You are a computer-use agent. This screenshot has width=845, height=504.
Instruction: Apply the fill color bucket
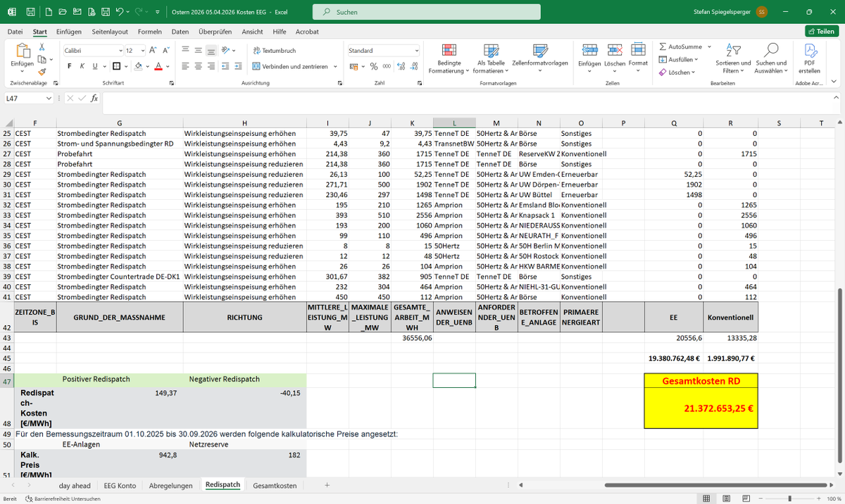[138, 66]
